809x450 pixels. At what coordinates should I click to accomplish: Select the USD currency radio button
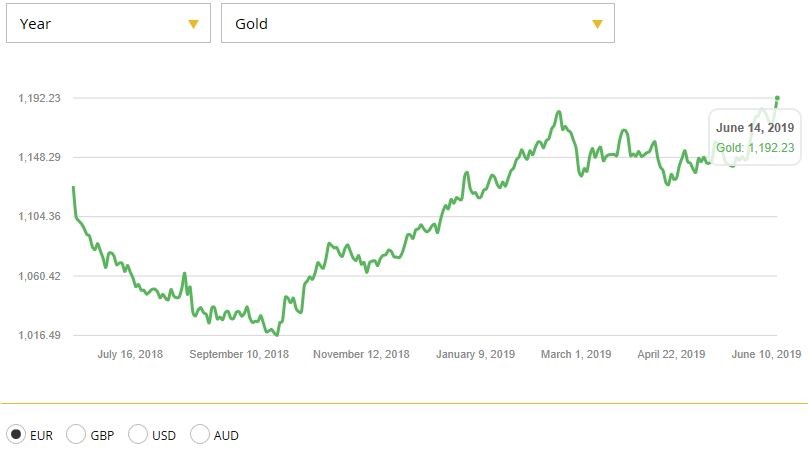(138, 435)
